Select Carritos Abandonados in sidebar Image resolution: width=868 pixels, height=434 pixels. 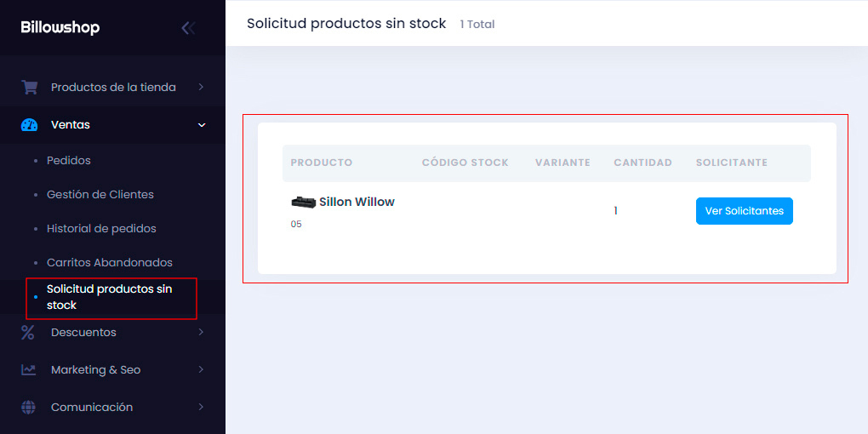coord(110,262)
